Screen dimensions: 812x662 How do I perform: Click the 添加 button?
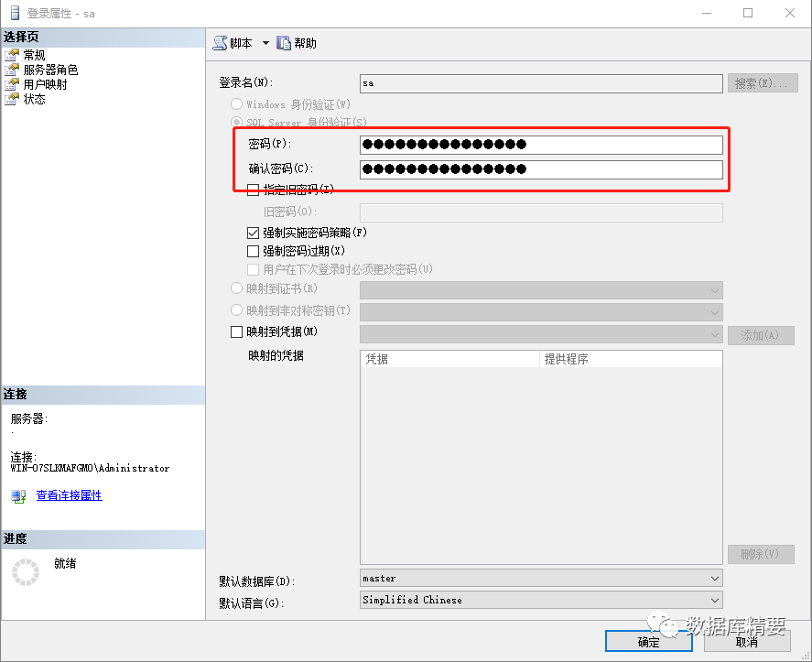760,335
